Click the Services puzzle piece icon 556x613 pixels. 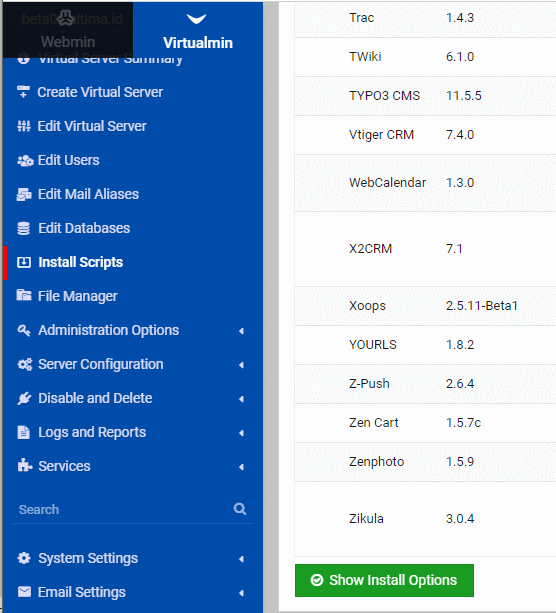25,466
